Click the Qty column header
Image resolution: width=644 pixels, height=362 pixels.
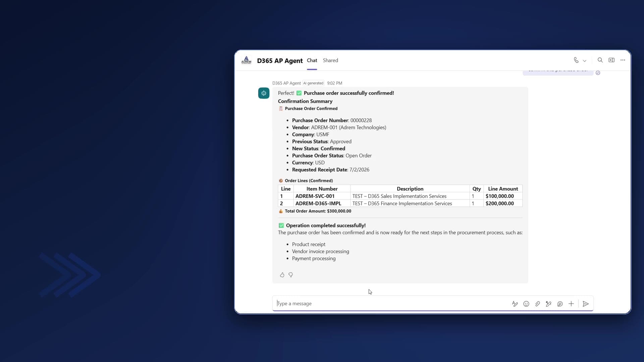(x=476, y=189)
